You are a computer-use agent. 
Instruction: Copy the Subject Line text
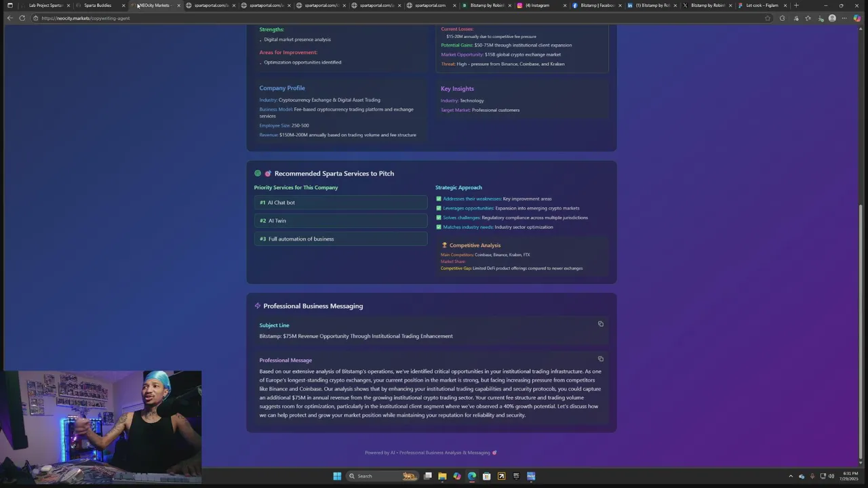coord(601,324)
